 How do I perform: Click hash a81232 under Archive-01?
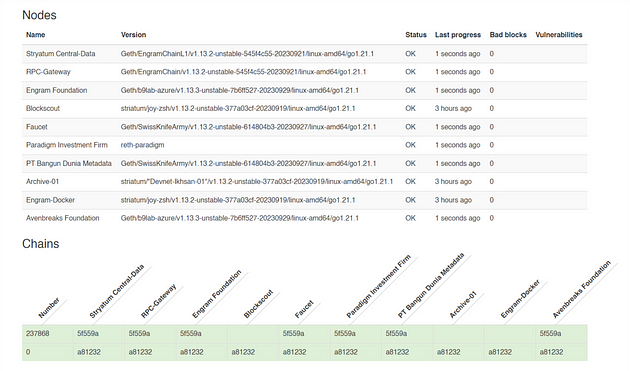coord(449,352)
